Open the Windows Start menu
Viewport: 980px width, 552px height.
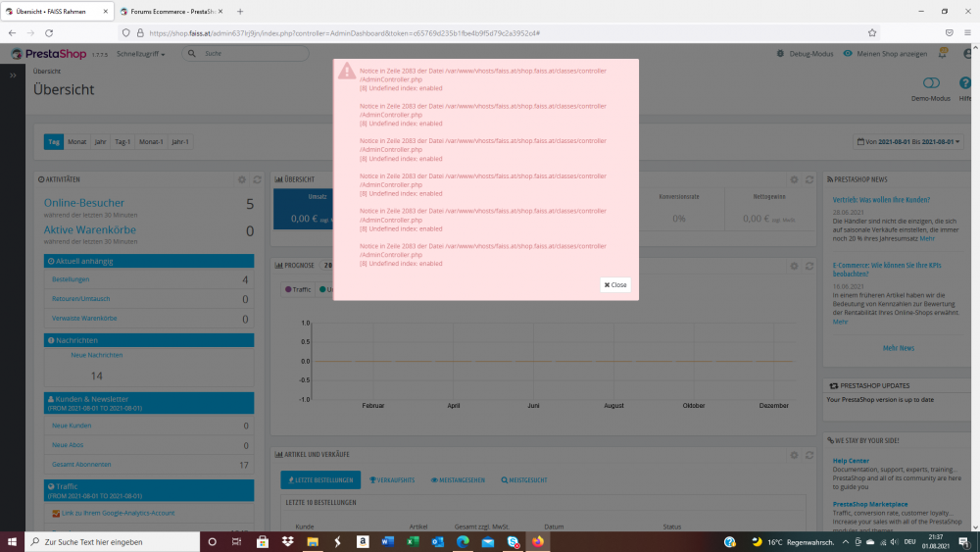click(x=12, y=542)
